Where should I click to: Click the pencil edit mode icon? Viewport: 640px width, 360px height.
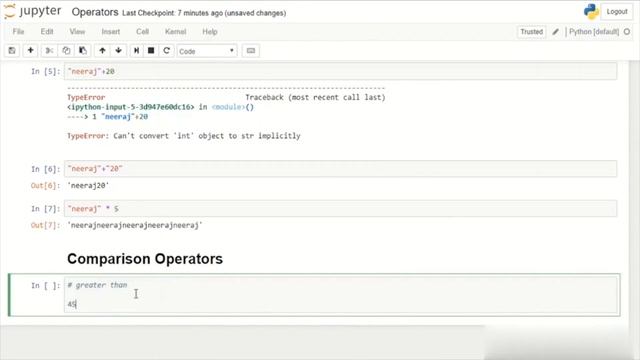(x=556, y=32)
